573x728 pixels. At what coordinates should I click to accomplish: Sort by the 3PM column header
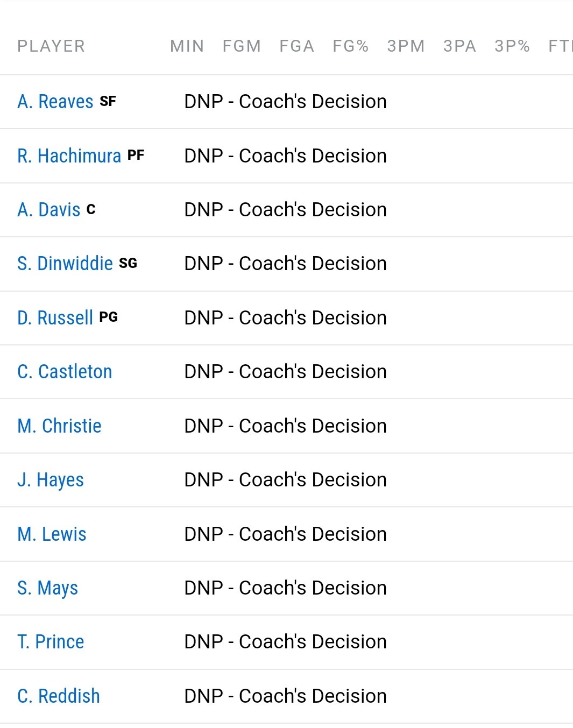click(x=406, y=46)
